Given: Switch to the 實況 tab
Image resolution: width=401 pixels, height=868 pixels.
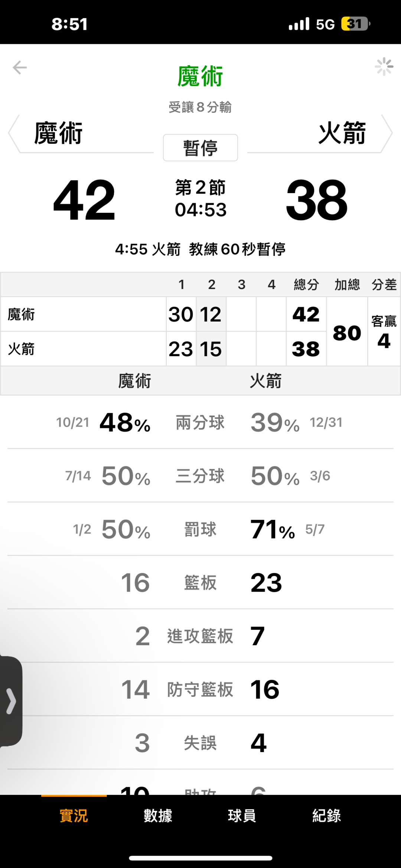Looking at the screenshot, I should pyautogui.click(x=74, y=816).
